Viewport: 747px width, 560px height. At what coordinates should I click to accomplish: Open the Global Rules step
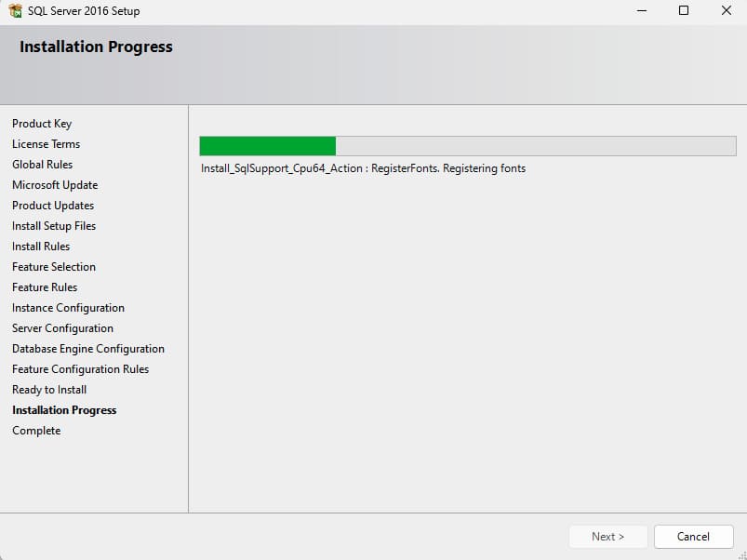tap(42, 165)
